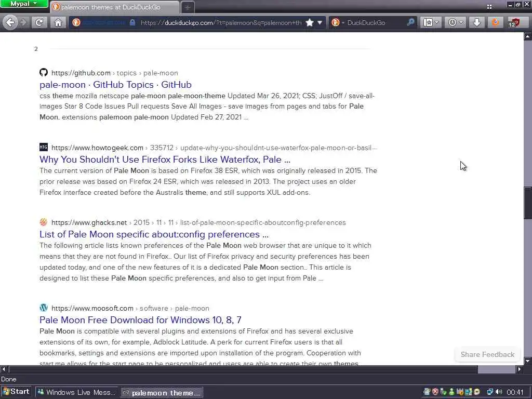This screenshot has width=532, height=399.
Task: Click the disc tray icon
Action: coord(477,392)
